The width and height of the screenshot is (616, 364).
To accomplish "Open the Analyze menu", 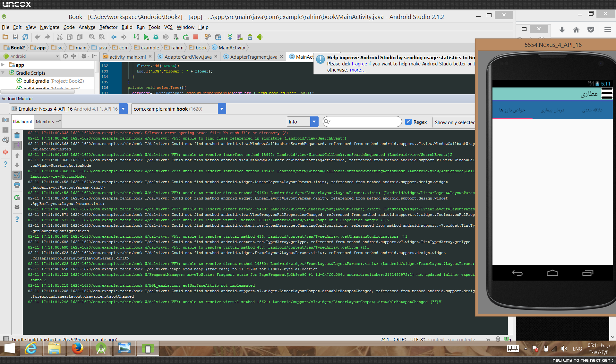I will pyautogui.click(x=87, y=27).
